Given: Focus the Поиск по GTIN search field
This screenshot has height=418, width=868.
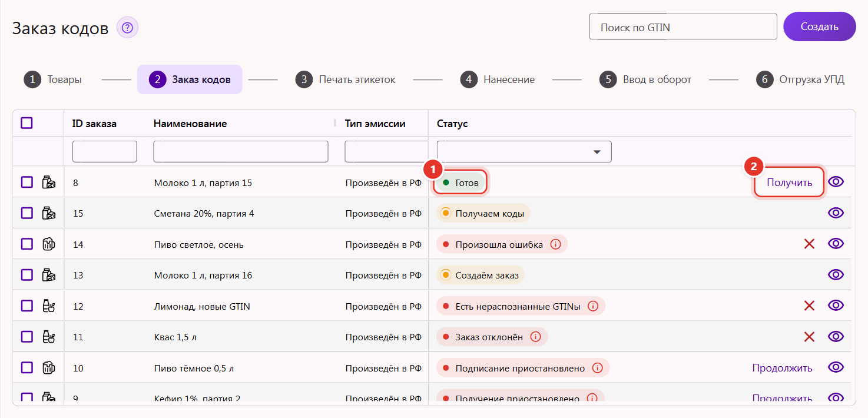Looking at the screenshot, I should point(683,27).
